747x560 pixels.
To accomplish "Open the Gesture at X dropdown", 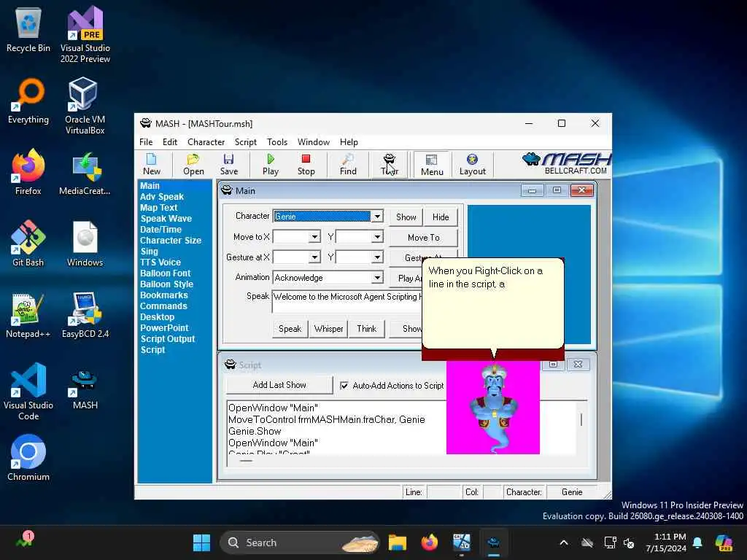I will click(314, 257).
